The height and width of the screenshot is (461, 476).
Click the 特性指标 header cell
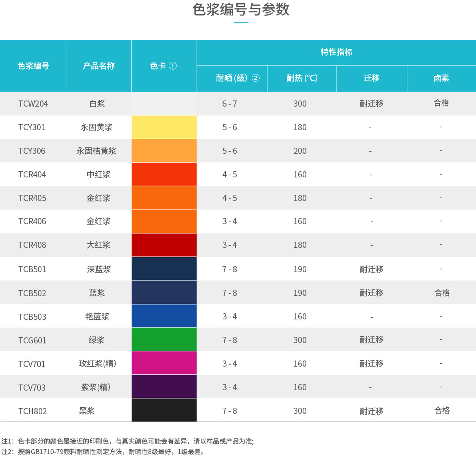(336, 52)
